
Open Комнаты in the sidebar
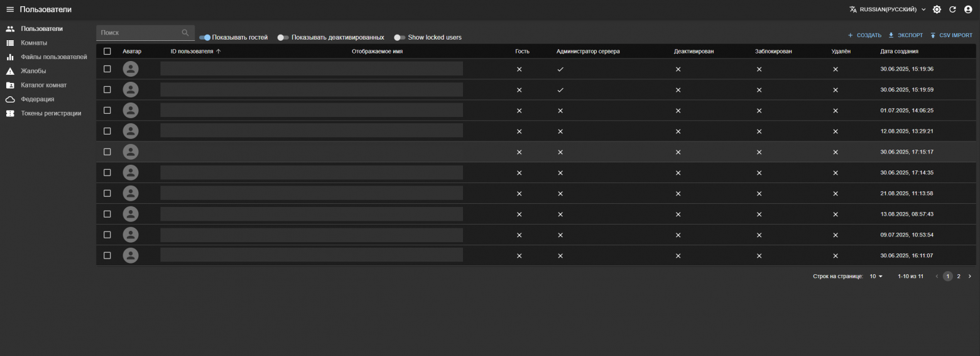click(x=34, y=43)
